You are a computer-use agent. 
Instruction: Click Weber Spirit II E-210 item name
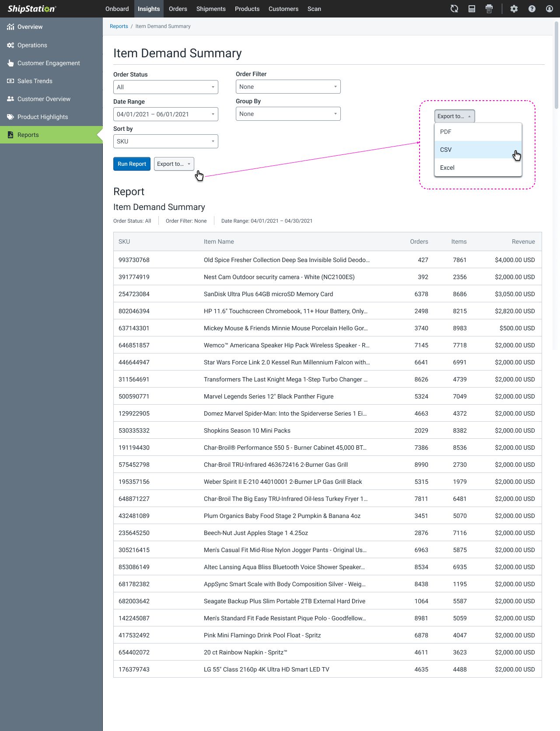(283, 482)
